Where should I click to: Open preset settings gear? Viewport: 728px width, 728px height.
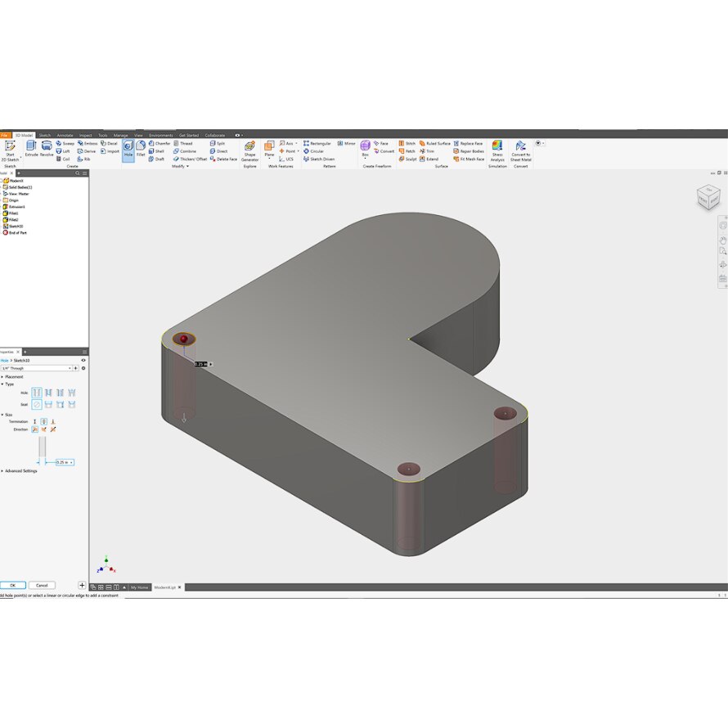tap(83, 368)
